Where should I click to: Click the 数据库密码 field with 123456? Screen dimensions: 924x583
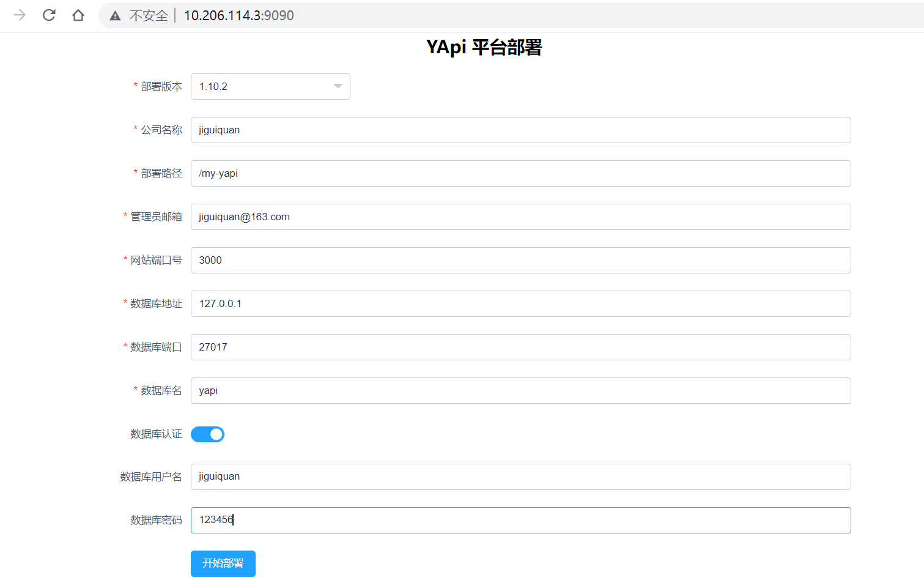coord(520,520)
